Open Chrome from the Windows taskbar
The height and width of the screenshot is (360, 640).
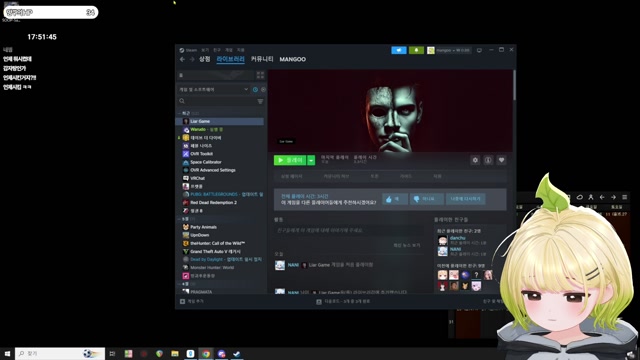pyautogui.click(x=206, y=354)
